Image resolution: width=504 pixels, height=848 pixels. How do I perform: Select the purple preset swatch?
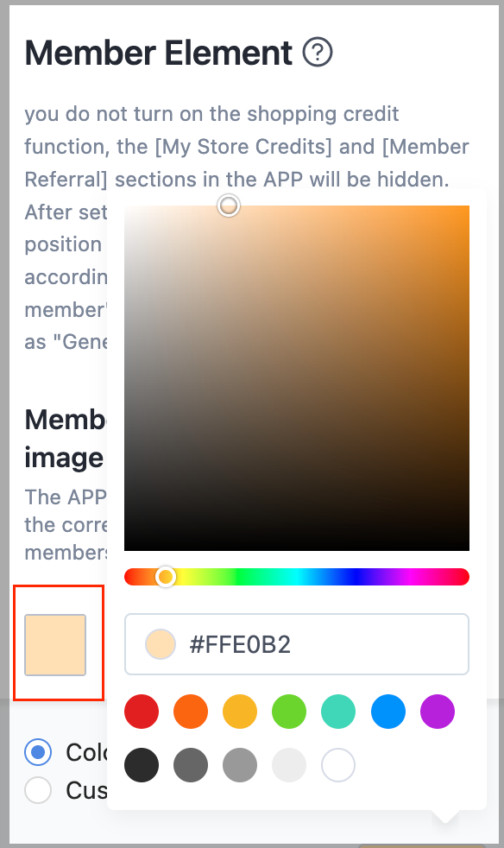pyautogui.click(x=438, y=712)
